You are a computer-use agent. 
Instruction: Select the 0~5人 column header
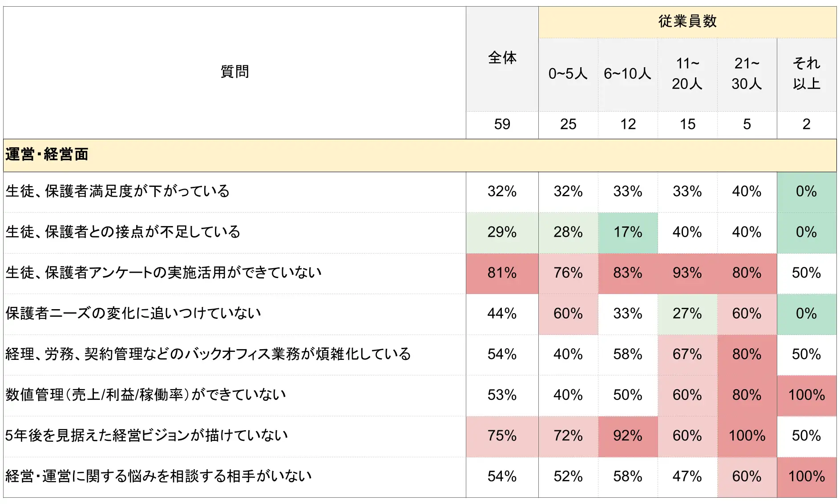pyautogui.click(x=568, y=74)
